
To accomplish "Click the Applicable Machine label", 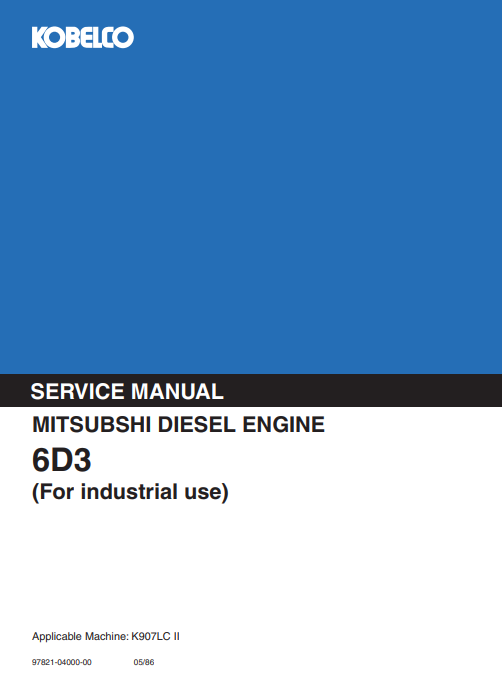I will [80, 637].
